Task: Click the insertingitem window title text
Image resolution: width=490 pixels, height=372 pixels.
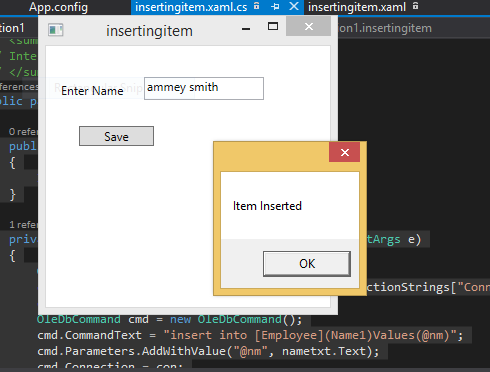Action: (149, 31)
